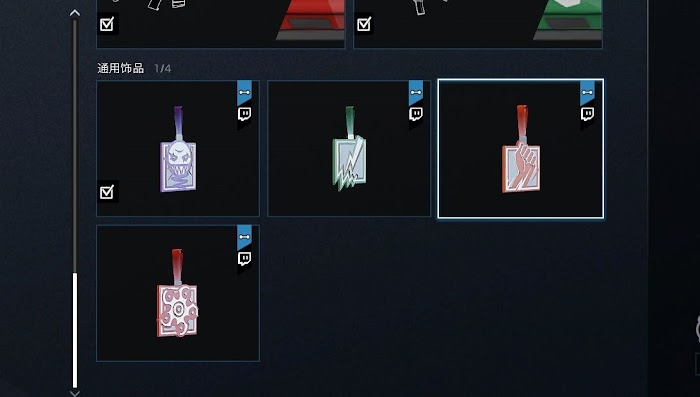
Task: Click Twitch icon on pink charm tile
Action: pyautogui.click(x=244, y=259)
